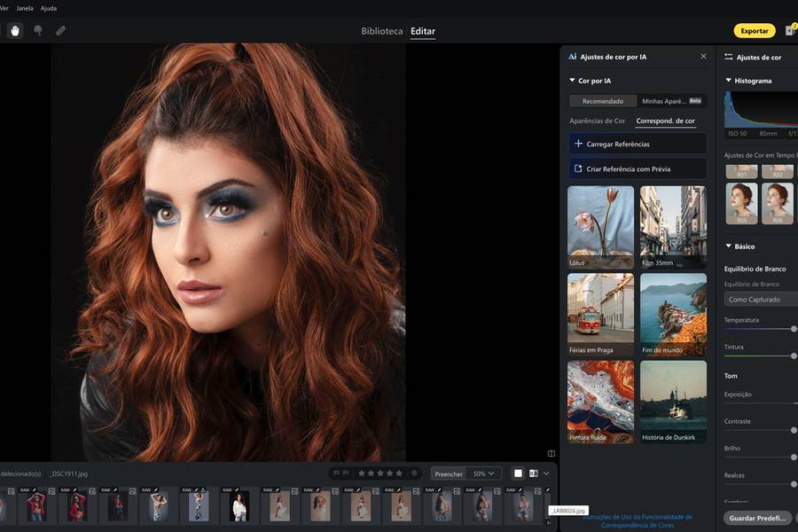Toggle the reject flag below the image
The width and height of the screenshot is (798, 532).
347,473
